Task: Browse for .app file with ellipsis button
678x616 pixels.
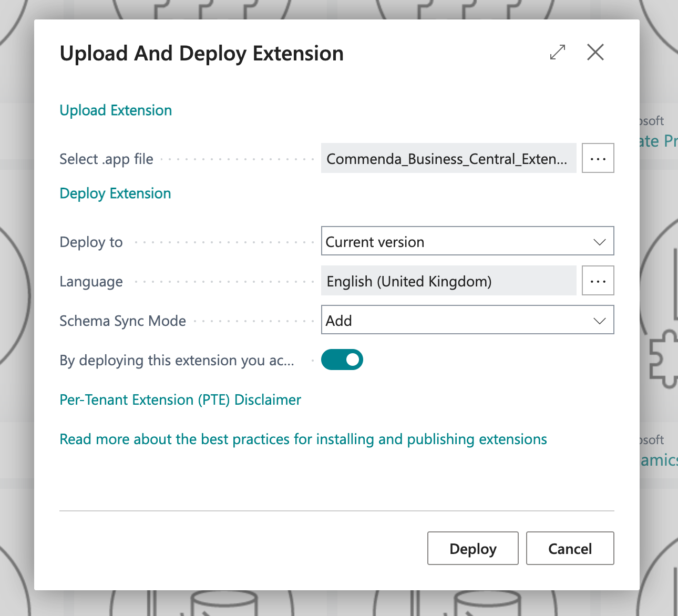Action: point(598,158)
